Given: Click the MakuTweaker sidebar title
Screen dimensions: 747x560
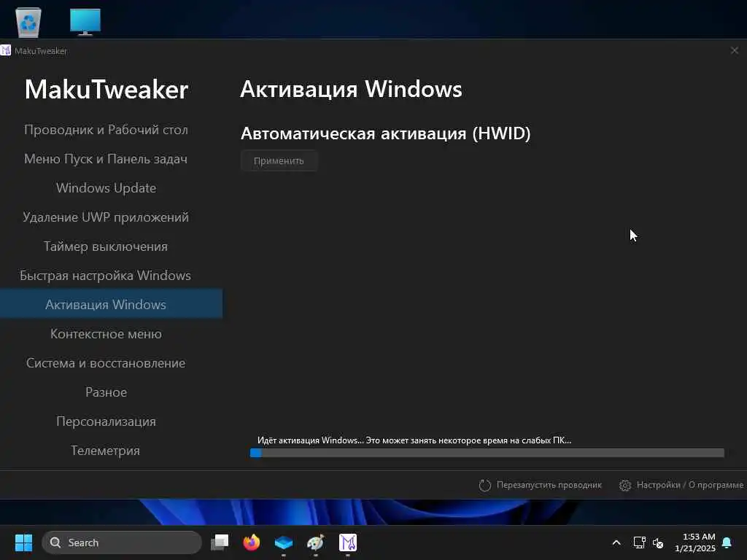Looking at the screenshot, I should 107,90.
